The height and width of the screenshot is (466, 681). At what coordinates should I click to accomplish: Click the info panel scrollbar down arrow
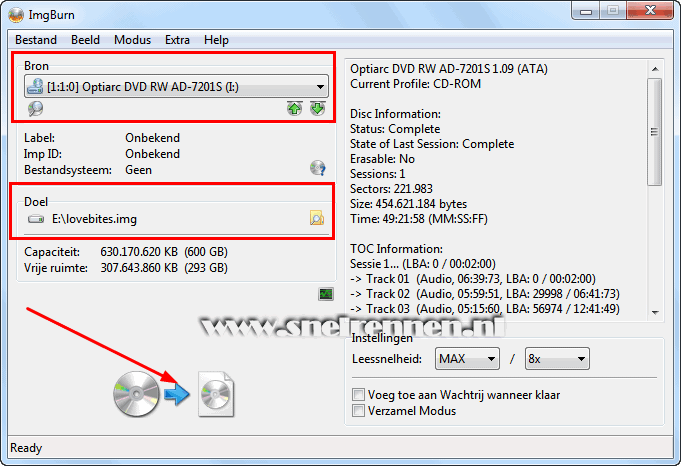655,312
